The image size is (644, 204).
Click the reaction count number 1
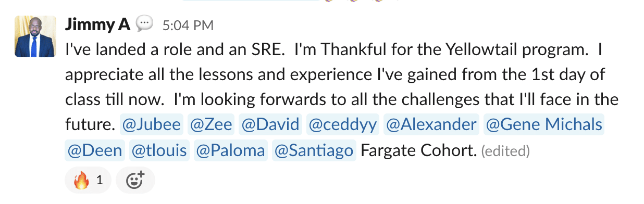tap(100, 181)
